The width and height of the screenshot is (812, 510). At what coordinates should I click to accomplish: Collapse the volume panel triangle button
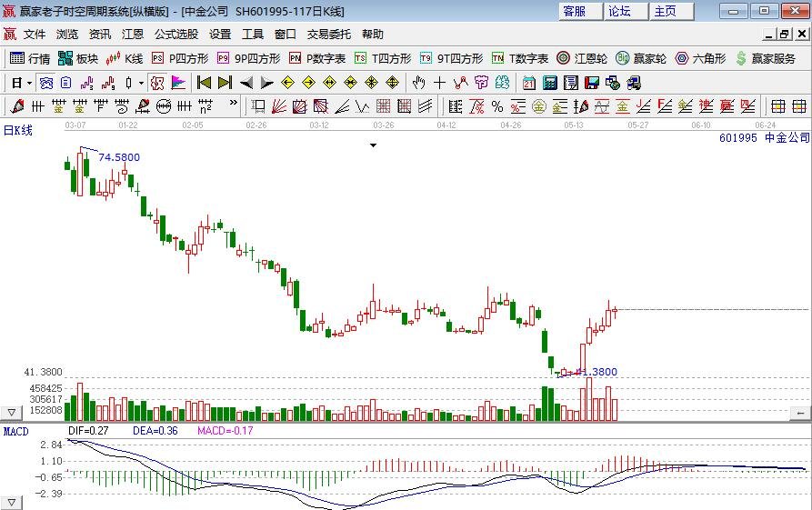click(x=12, y=413)
